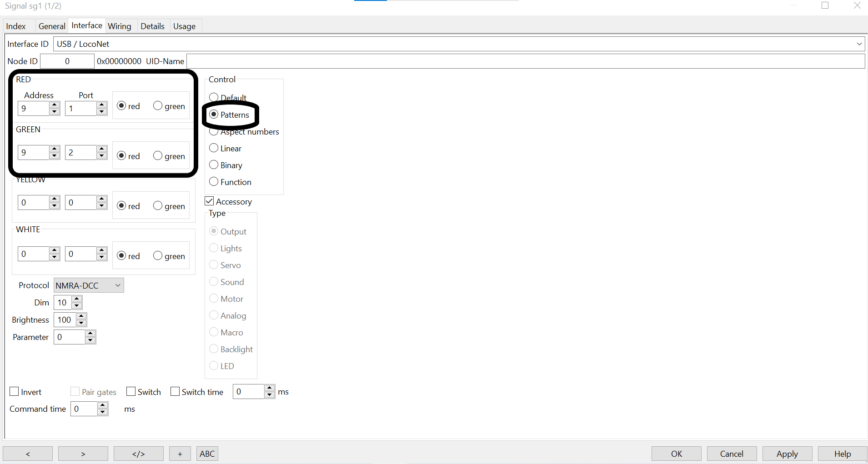Screen dimensions: 868x464
Task: Click the ABC button
Action: [x=207, y=454]
